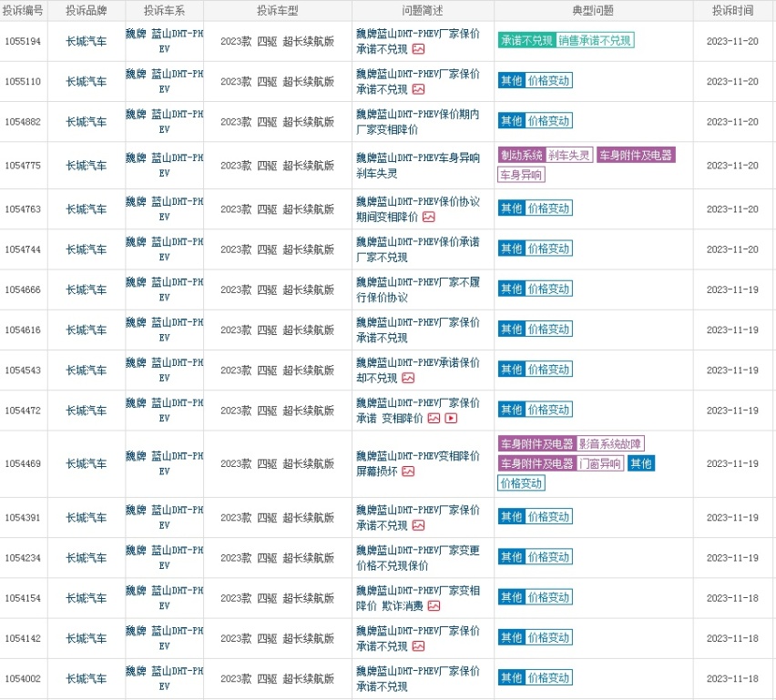Click the 影音系统故障 tag
776x700 pixels.
coord(609,443)
